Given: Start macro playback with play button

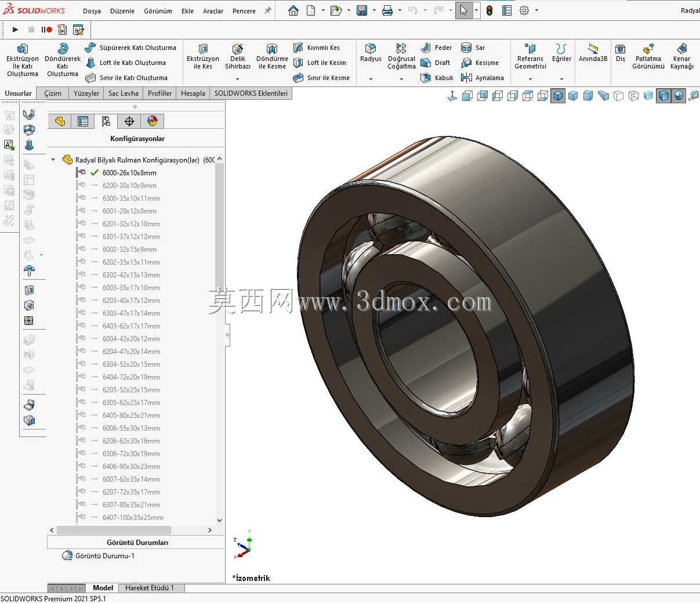Looking at the screenshot, I should (x=16, y=30).
